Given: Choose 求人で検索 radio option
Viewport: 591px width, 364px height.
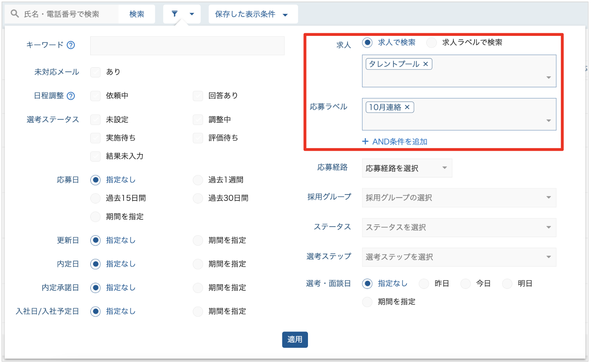Looking at the screenshot, I should click(367, 43).
